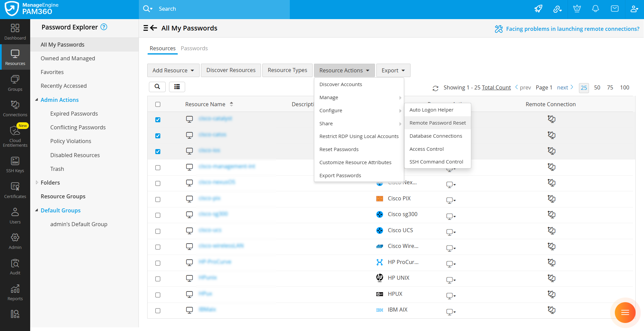Tick the select-all checkbox in table header
Image resolution: width=644 pixels, height=331 pixels.
coord(158,105)
